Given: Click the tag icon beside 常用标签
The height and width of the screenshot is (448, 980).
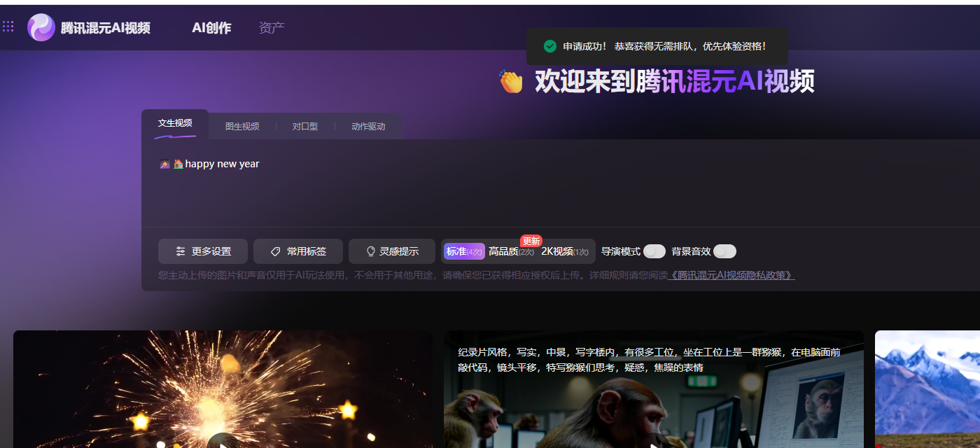Looking at the screenshot, I should pos(276,251).
